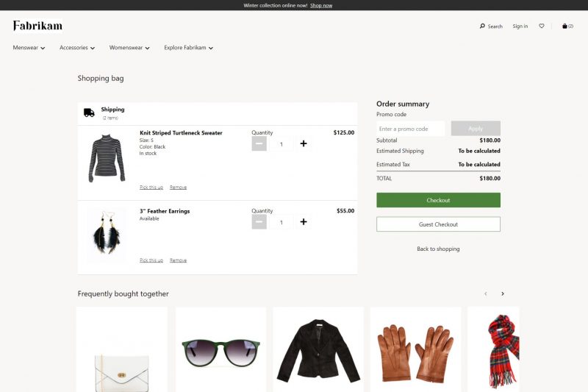Expand the Menswear menu
Image resolution: width=588 pixels, height=392 pixels.
pyautogui.click(x=29, y=48)
